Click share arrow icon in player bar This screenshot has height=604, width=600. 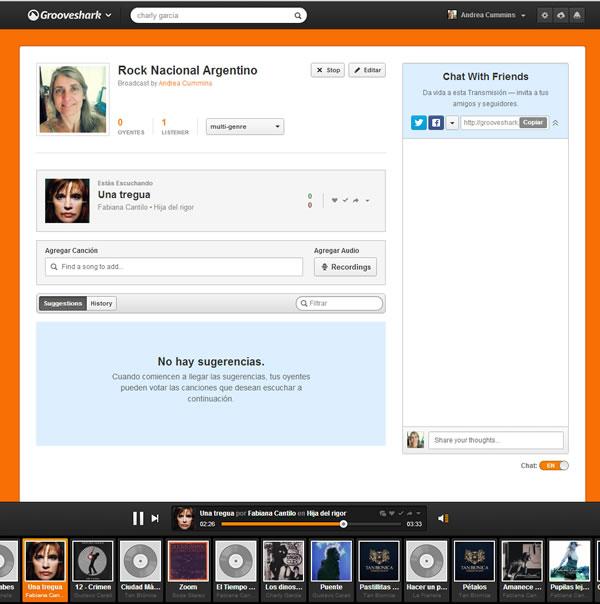[409, 513]
